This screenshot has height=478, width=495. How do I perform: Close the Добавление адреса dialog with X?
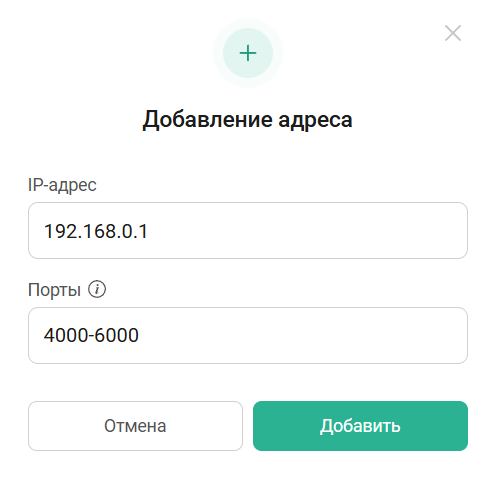[x=453, y=33]
